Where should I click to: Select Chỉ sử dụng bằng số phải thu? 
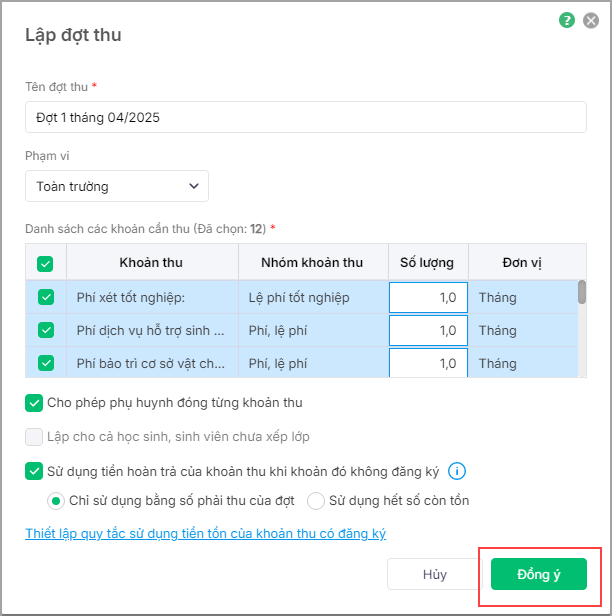point(57,500)
